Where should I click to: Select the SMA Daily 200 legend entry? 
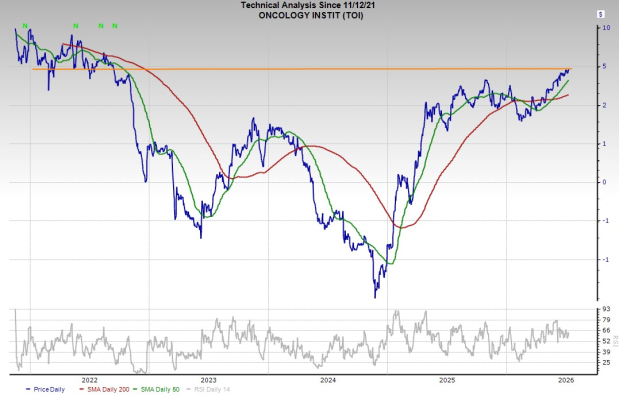104,389
